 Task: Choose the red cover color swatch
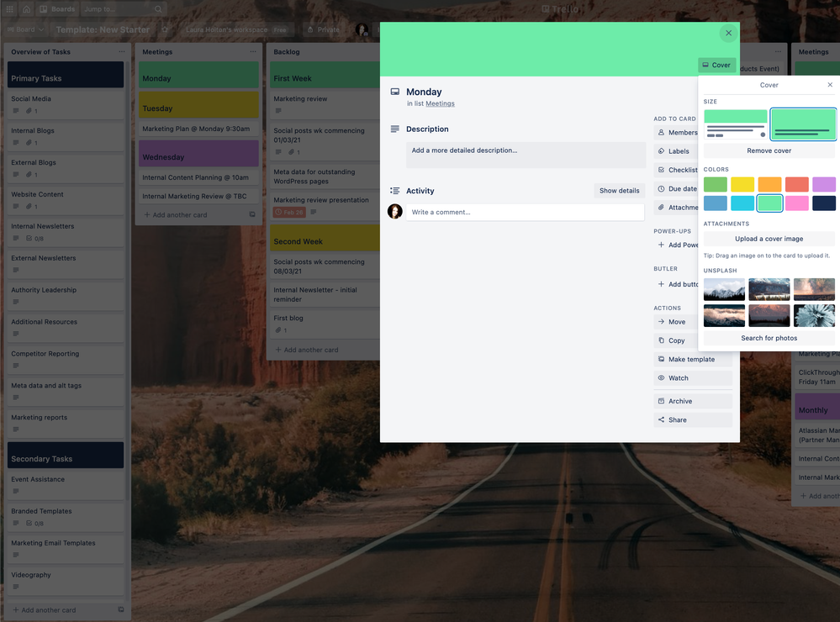tap(796, 184)
